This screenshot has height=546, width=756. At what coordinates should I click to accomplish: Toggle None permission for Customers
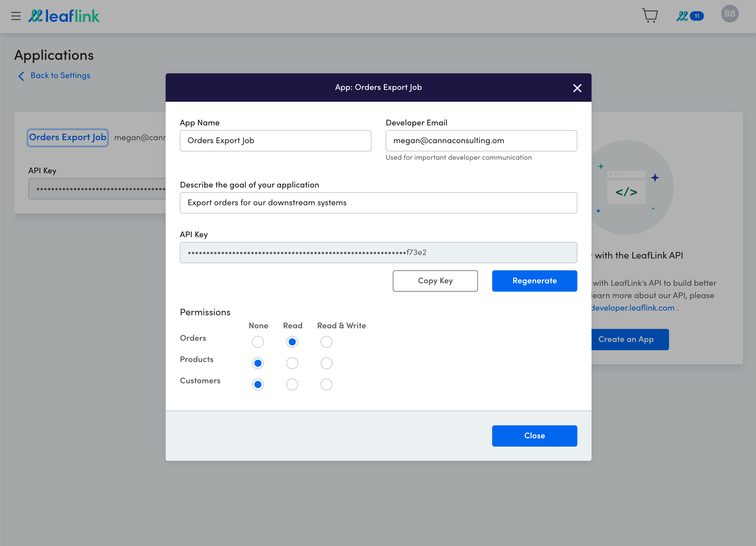(x=258, y=385)
